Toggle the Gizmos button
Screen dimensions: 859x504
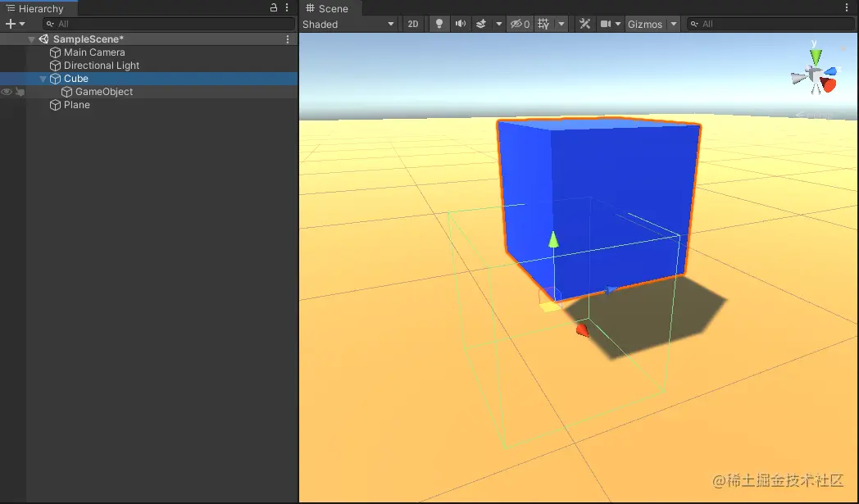pyautogui.click(x=645, y=24)
